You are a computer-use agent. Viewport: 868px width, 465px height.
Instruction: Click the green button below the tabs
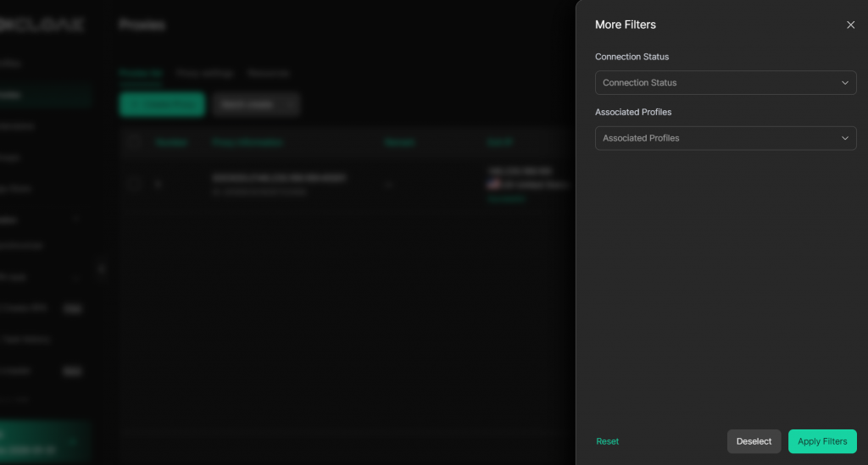162,104
